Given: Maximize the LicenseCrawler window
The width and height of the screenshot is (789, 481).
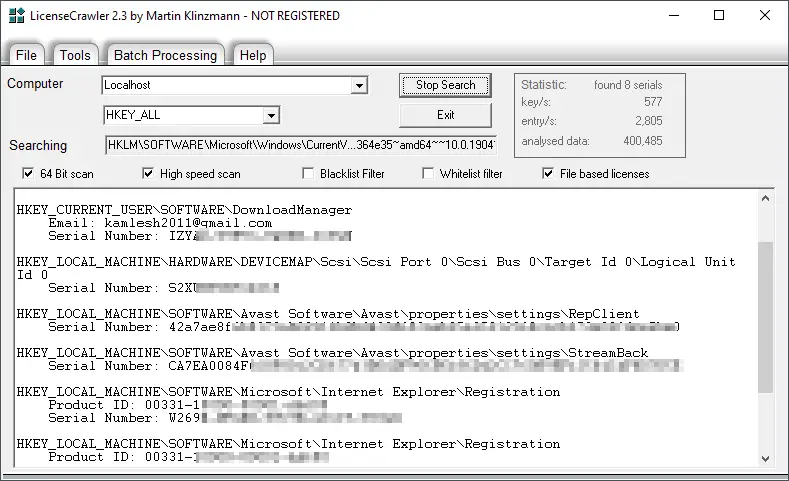Looking at the screenshot, I should 719,16.
